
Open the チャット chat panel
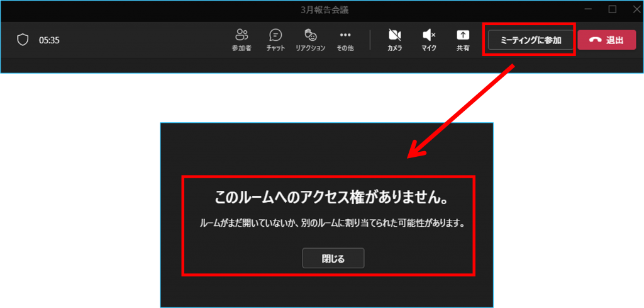point(275,40)
